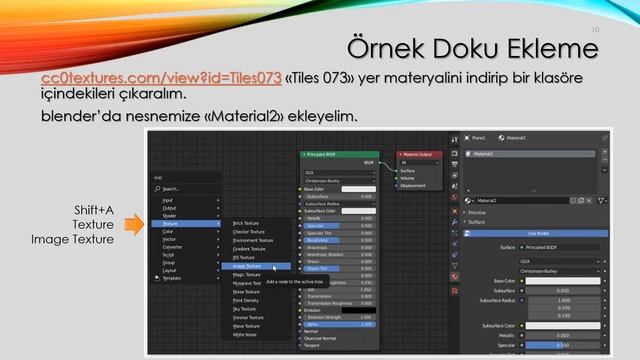Collapse the Principled BSDF node header
This screenshot has height=360, width=640.
click(304, 155)
